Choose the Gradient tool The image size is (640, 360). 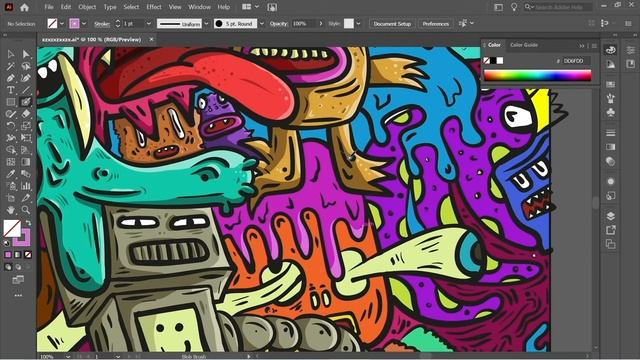(26, 162)
